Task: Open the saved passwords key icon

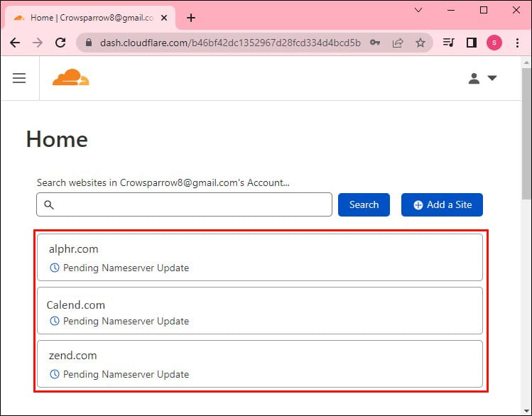Action: click(x=375, y=43)
